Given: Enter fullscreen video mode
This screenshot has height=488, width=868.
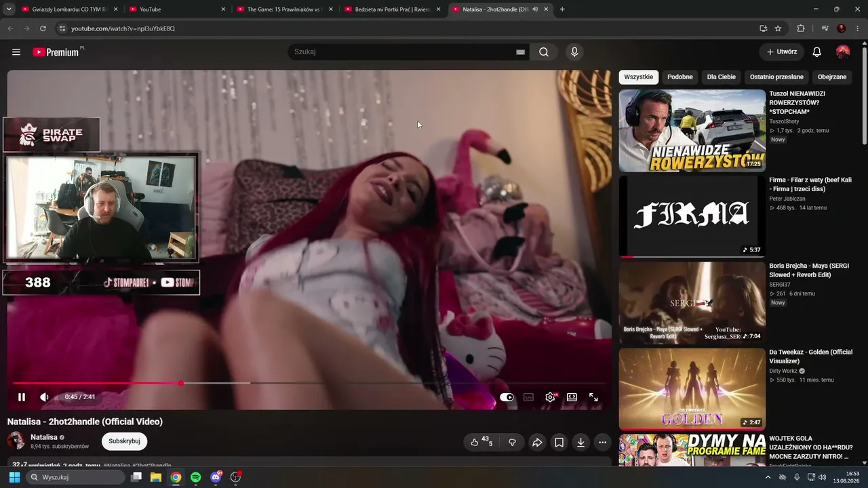Looking at the screenshot, I should [593, 397].
